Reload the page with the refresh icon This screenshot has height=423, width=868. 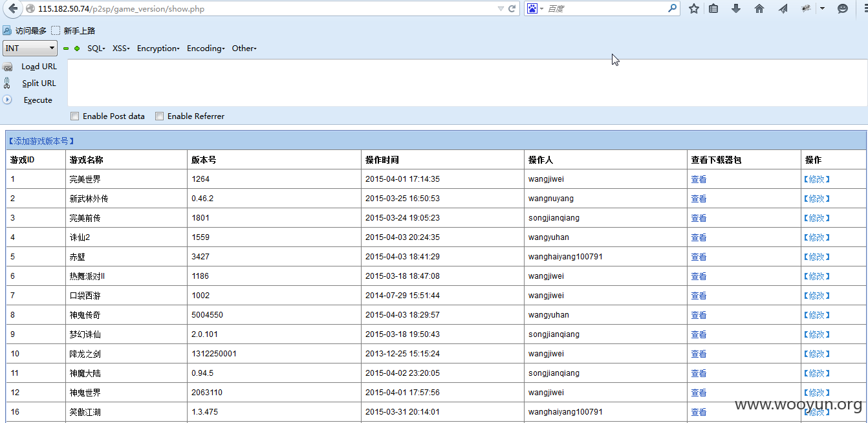pyautogui.click(x=512, y=8)
